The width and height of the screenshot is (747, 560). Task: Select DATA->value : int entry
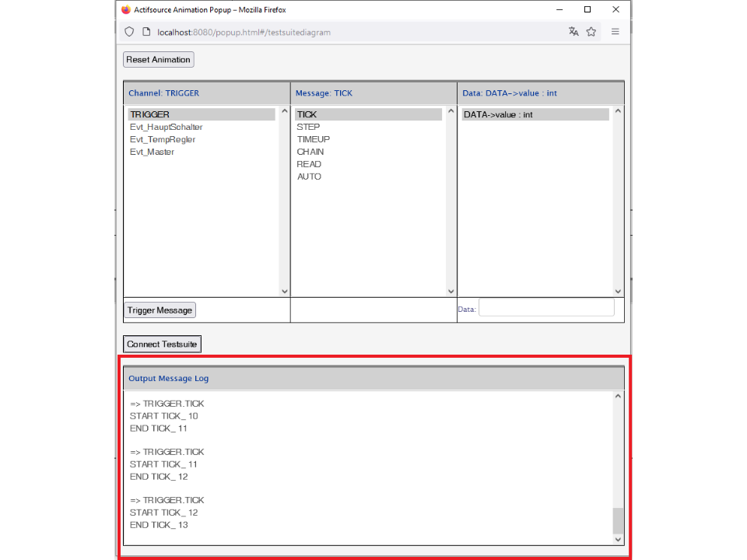tap(498, 114)
